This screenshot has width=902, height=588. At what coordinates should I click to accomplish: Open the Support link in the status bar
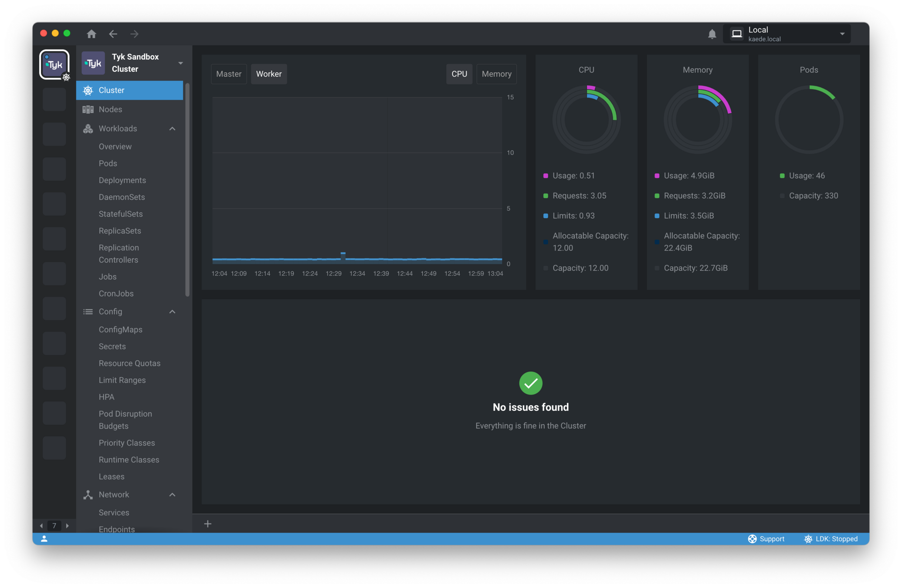click(766, 539)
